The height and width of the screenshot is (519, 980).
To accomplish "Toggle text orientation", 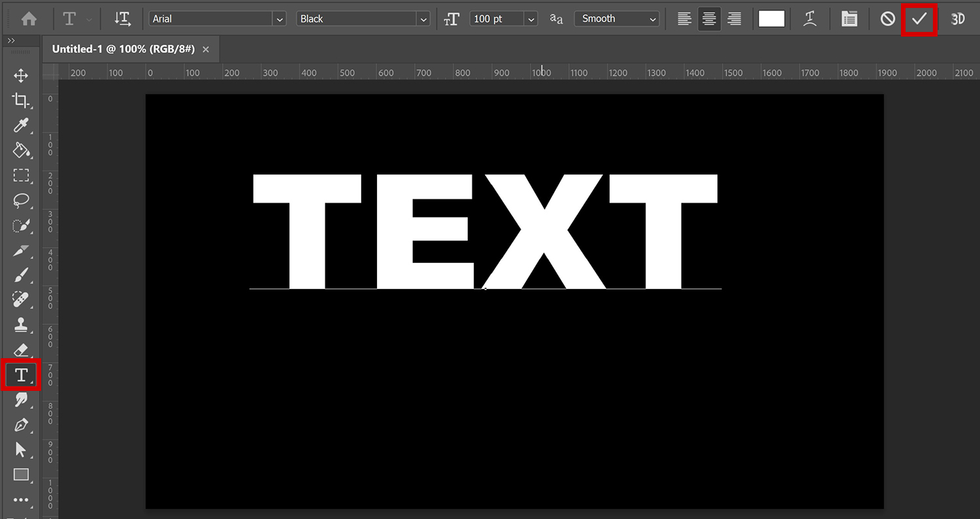I will coord(122,18).
